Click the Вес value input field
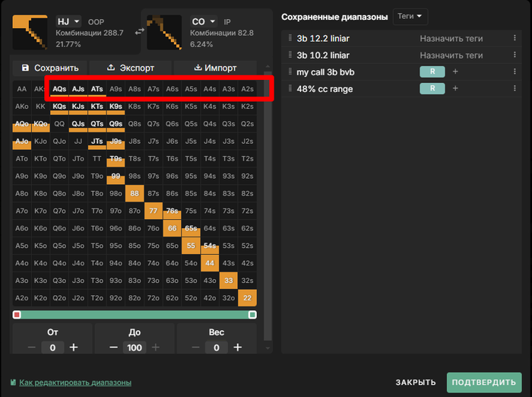Screen dimensions: 532x397 coord(217,348)
